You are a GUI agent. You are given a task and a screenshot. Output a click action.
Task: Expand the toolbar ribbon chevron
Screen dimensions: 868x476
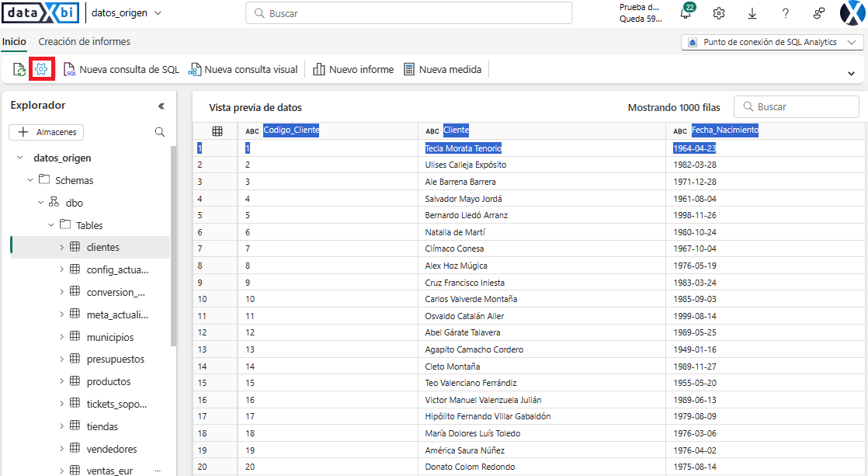tap(852, 72)
